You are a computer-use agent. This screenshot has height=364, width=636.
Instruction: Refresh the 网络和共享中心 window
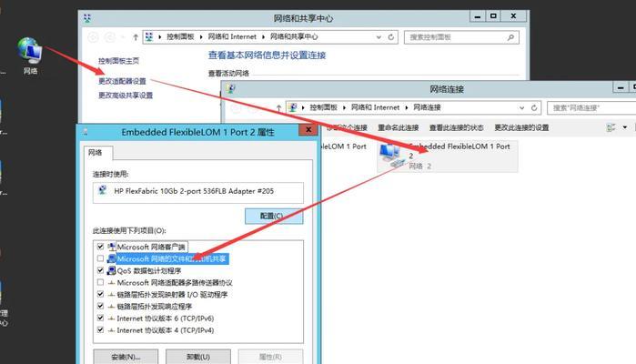391,37
